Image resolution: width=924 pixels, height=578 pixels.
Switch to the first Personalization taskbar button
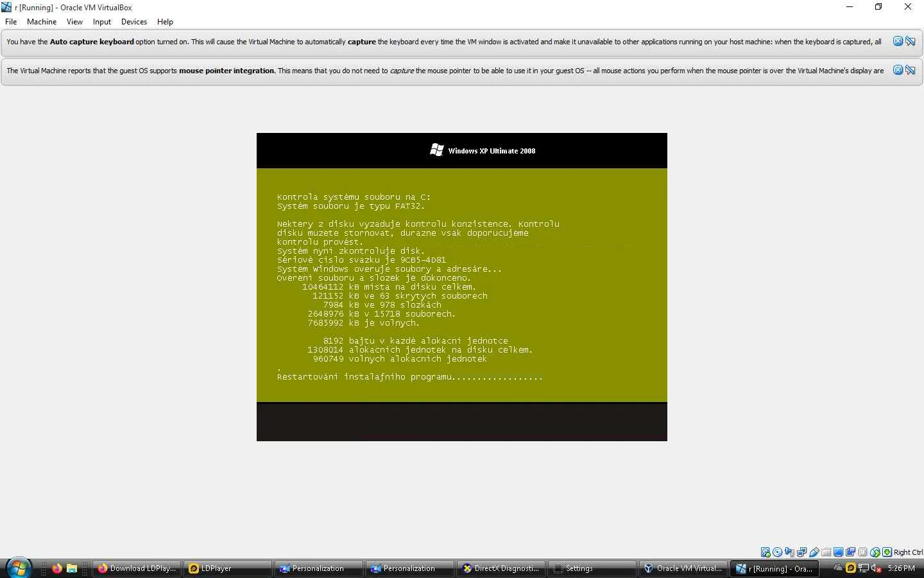pos(320,568)
